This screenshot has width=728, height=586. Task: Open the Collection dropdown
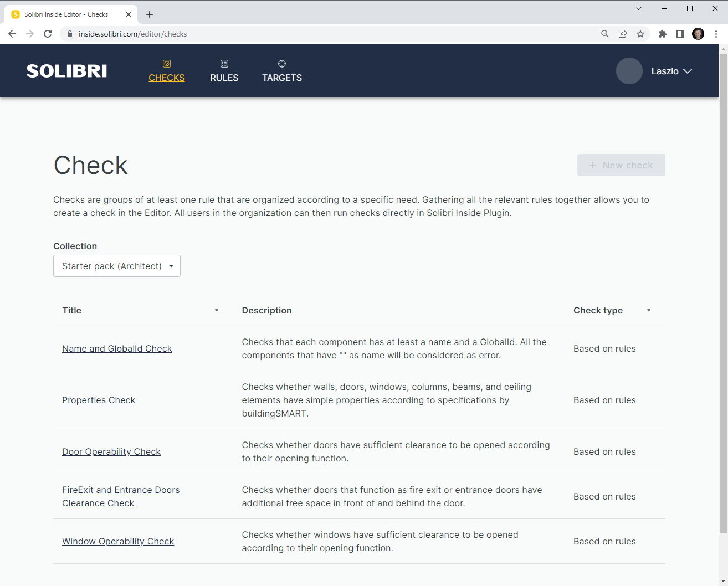(117, 266)
